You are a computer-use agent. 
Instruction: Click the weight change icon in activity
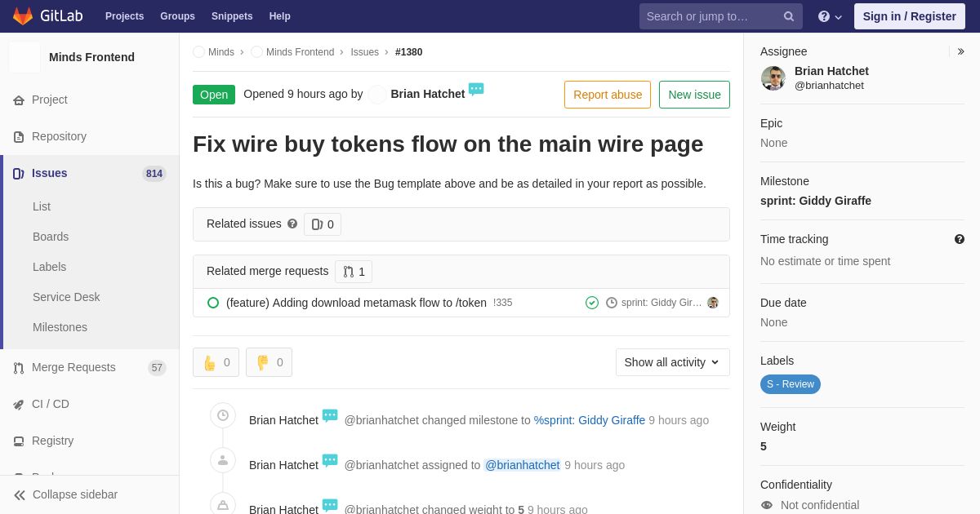coord(223,504)
